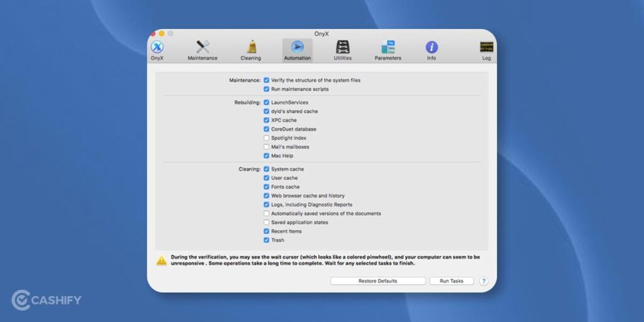Click the Info toolbar label
The height and width of the screenshot is (322, 644).
coord(431,58)
